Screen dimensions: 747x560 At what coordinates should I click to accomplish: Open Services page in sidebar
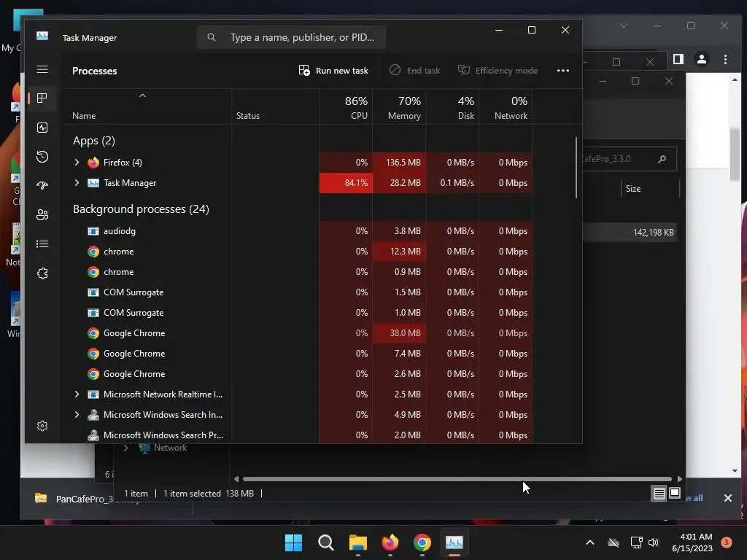42,273
